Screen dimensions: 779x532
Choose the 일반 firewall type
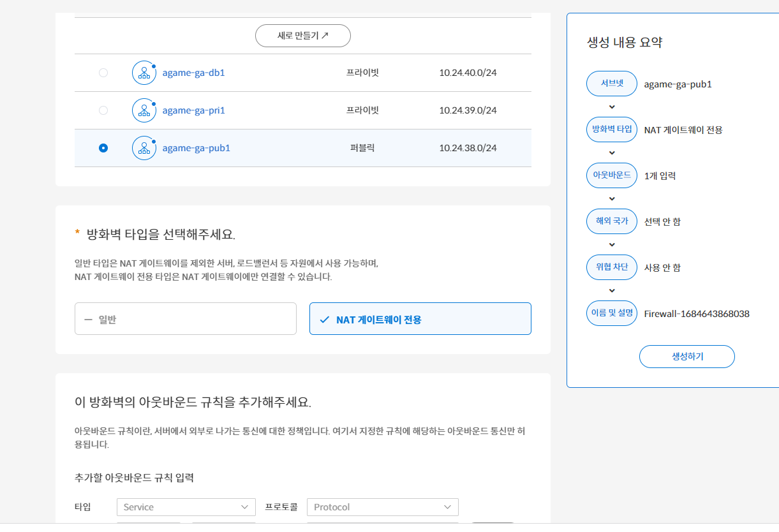point(186,319)
